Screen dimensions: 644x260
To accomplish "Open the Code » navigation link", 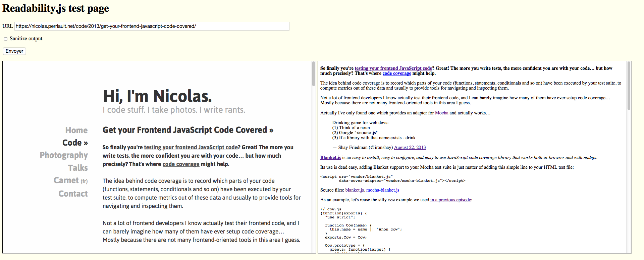I will point(75,143).
